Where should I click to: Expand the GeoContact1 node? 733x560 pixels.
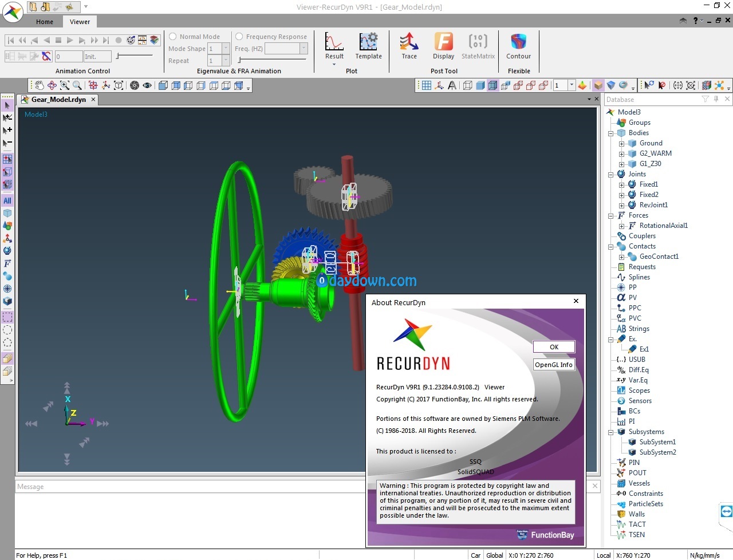pyautogui.click(x=621, y=257)
